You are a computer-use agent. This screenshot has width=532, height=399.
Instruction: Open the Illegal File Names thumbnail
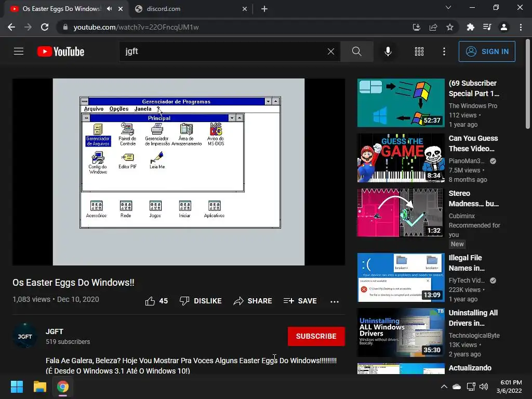[x=401, y=277]
